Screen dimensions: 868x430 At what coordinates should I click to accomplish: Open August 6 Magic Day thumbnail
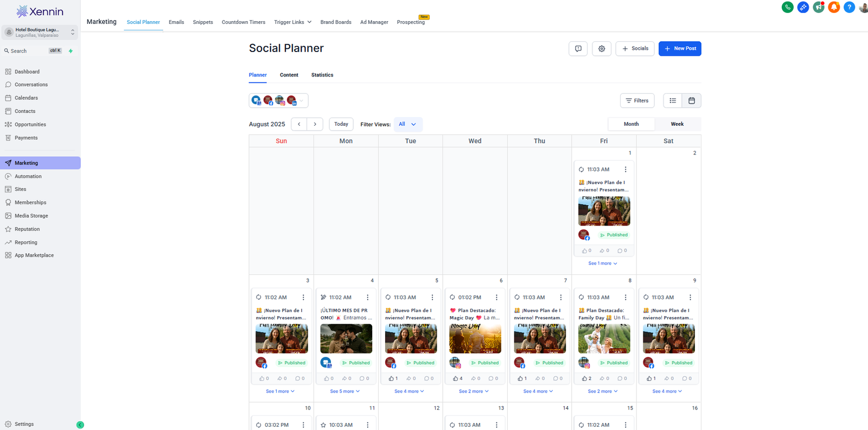coord(475,338)
